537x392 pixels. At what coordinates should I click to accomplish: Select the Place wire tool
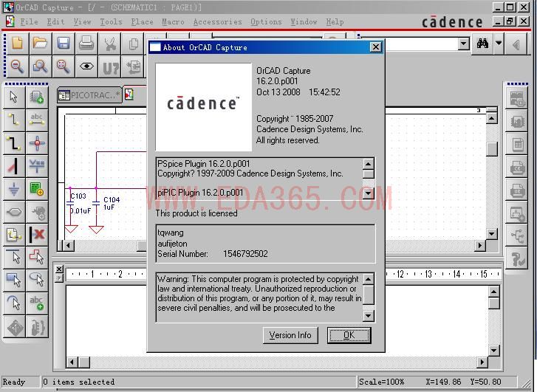point(14,120)
